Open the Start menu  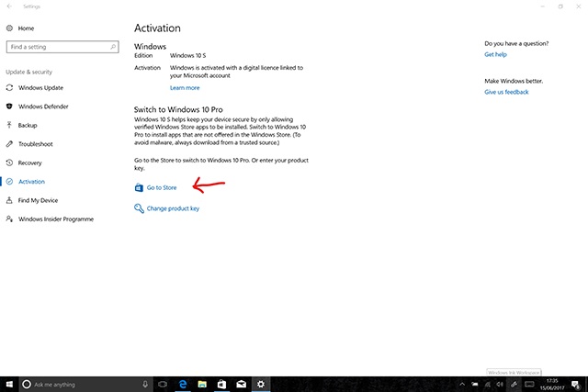pyautogui.click(x=9, y=384)
